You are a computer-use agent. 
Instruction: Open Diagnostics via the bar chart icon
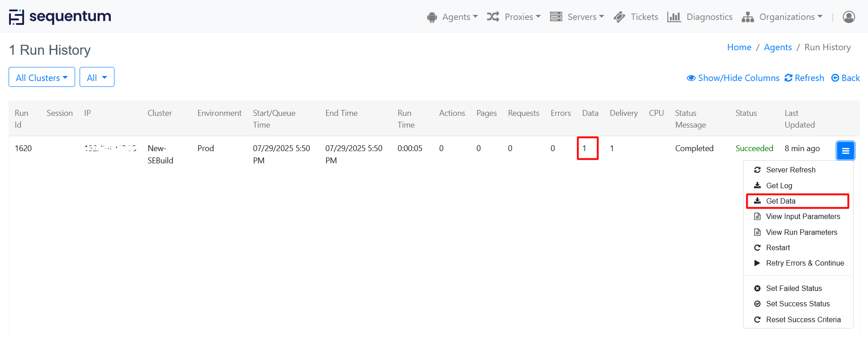pos(674,17)
